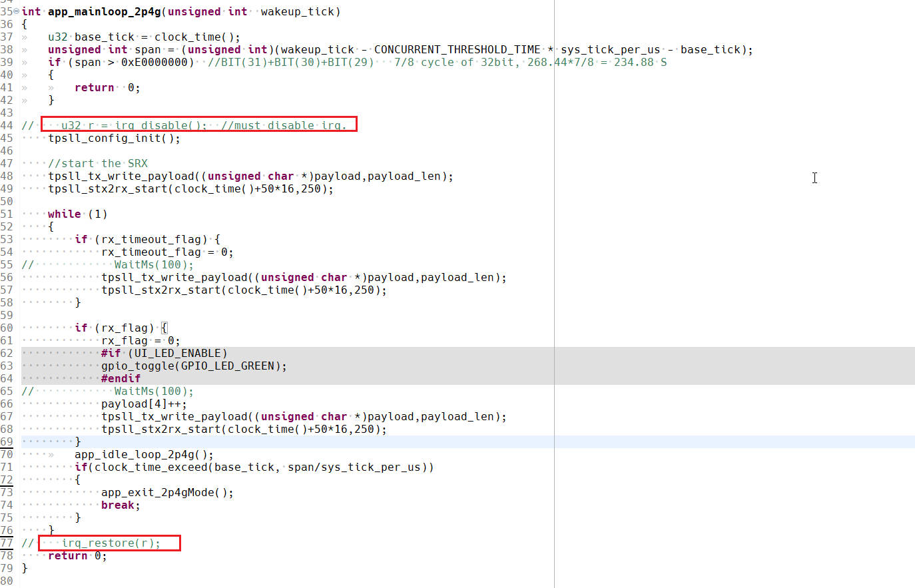The height and width of the screenshot is (588, 915).
Task: Click 'payload[4]++;' statement
Action: click(x=144, y=404)
